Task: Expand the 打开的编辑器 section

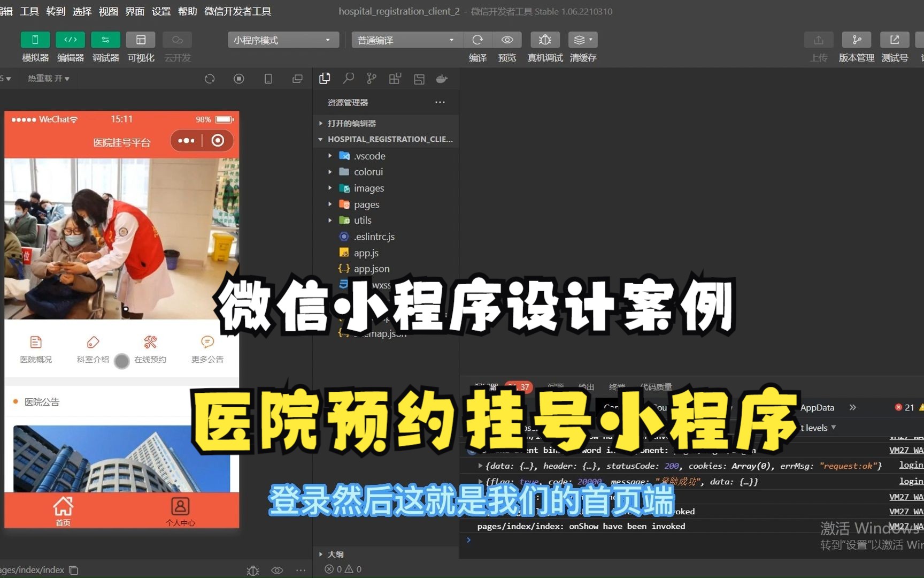Action: 386,123
